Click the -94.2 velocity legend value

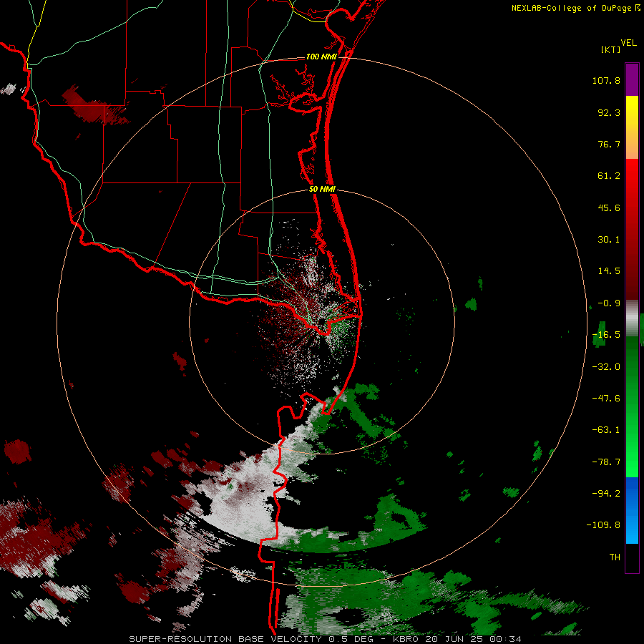click(x=606, y=494)
